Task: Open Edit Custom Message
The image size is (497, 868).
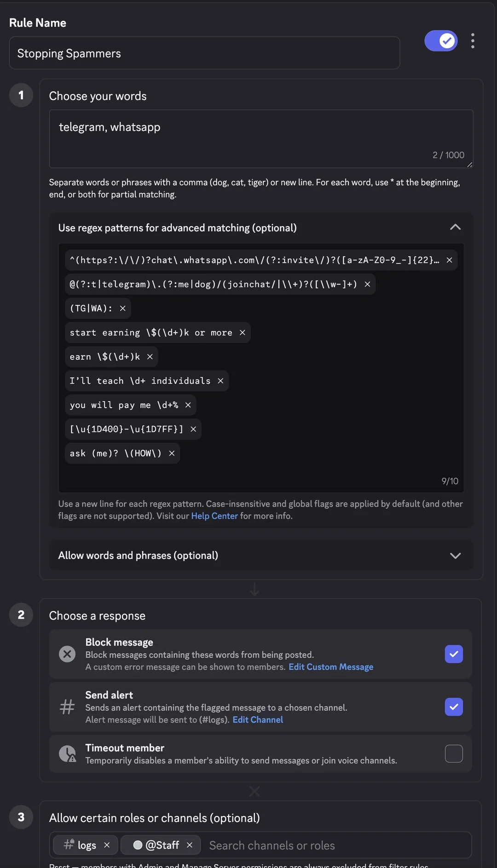Action: click(331, 667)
